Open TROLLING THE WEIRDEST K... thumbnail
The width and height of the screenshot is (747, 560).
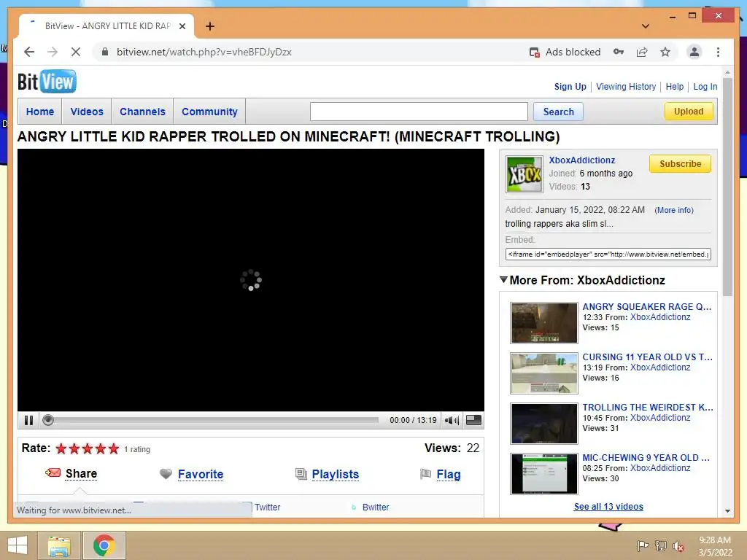[543, 424]
